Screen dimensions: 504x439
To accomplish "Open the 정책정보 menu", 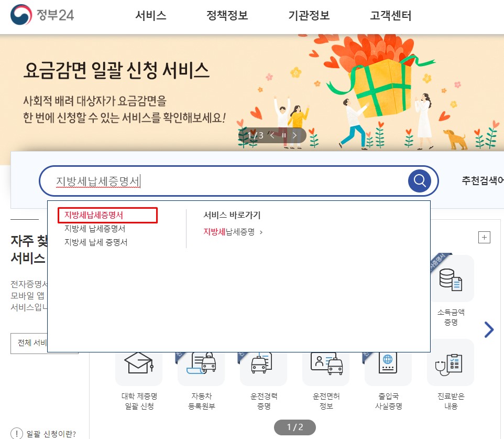I will 227,15.
